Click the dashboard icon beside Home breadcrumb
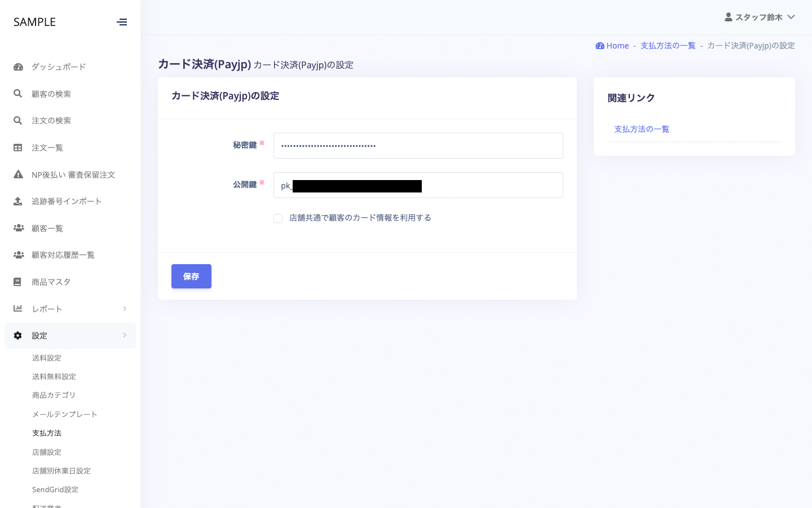Screen dimensions: 812x508 600,46
